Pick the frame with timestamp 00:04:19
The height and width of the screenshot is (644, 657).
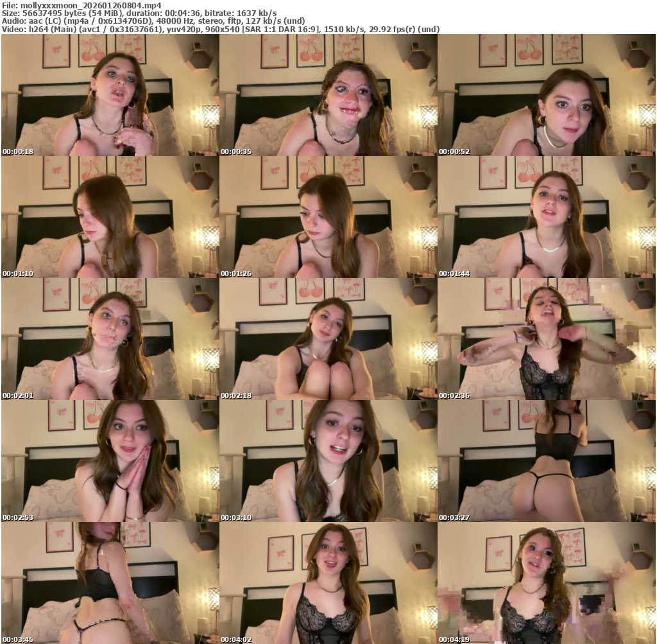coord(547,583)
